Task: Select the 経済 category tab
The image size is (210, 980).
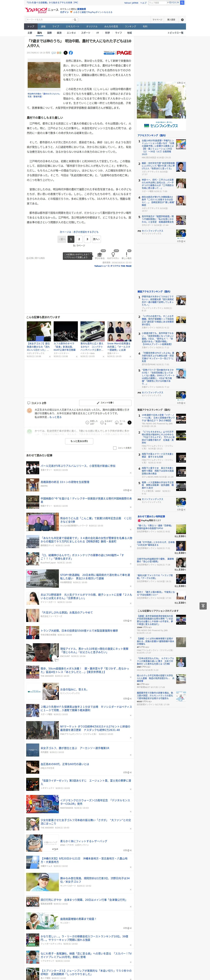Action: tap(59, 33)
